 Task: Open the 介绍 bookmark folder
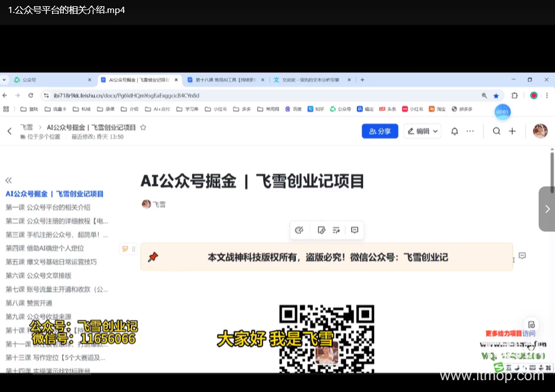pyautogui.click(x=129, y=109)
